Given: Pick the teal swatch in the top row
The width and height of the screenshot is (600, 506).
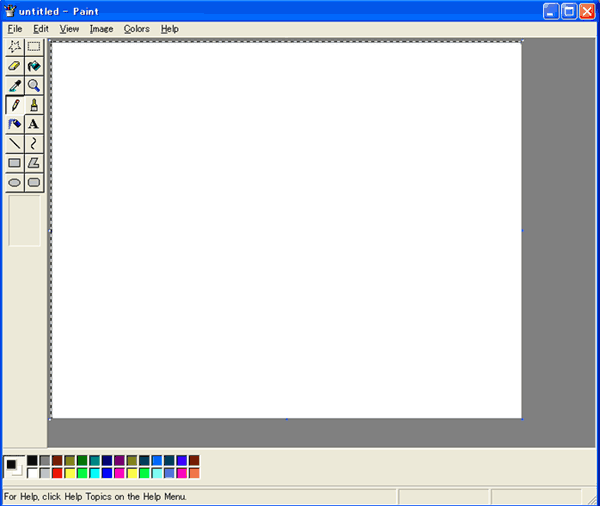Looking at the screenshot, I should click(95, 460).
